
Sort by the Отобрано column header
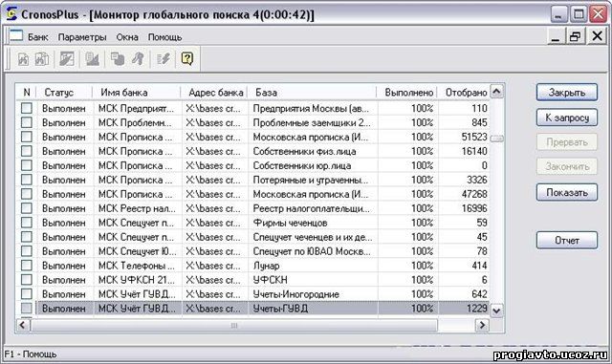click(x=463, y=93)
